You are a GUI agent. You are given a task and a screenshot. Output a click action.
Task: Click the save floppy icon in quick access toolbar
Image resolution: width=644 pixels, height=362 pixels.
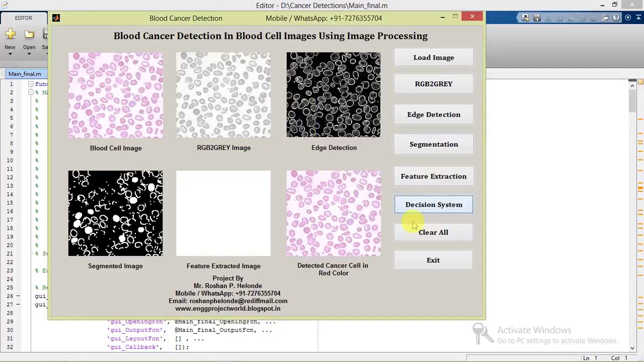click(537, 18)
